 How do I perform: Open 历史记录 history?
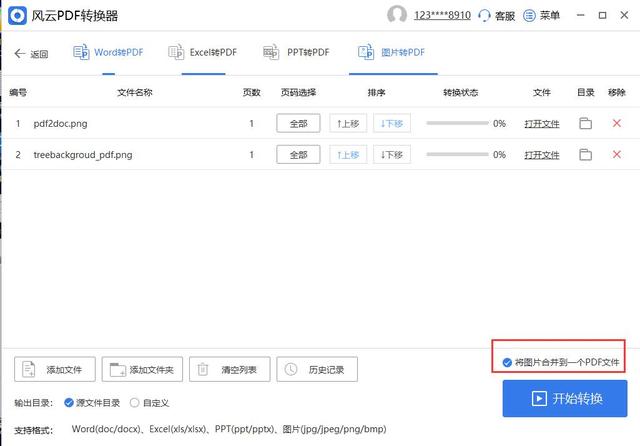click(x=317, y=369)
